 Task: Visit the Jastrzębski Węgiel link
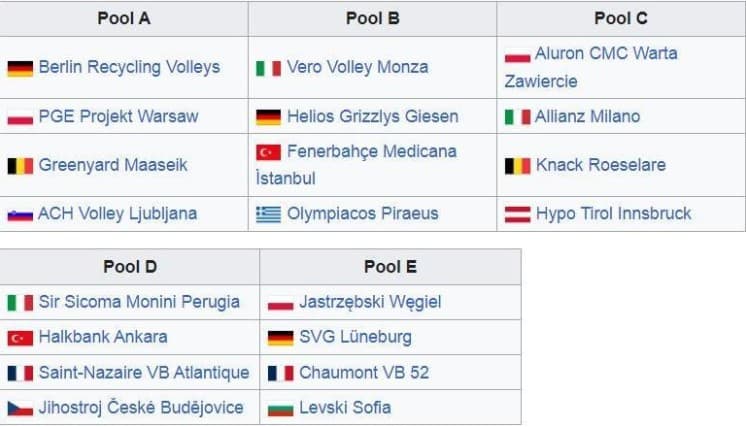coord(370,302)
